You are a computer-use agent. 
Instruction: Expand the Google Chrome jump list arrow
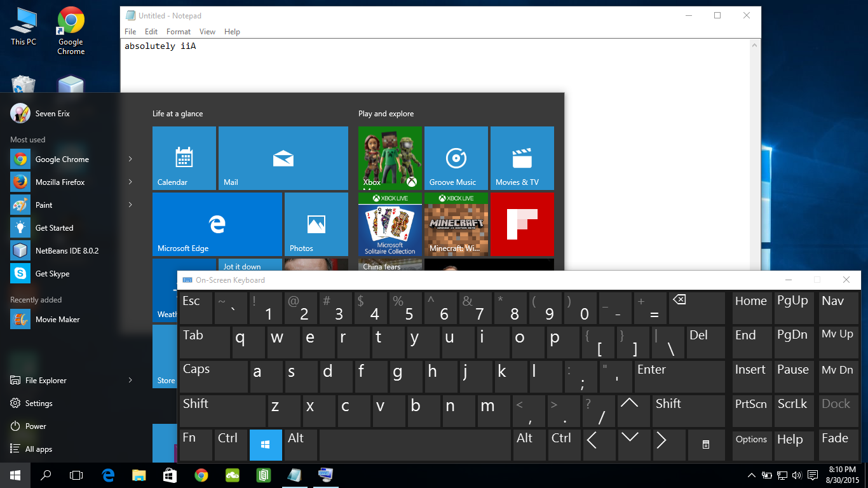pyautogui.click(x=130, y=159)
